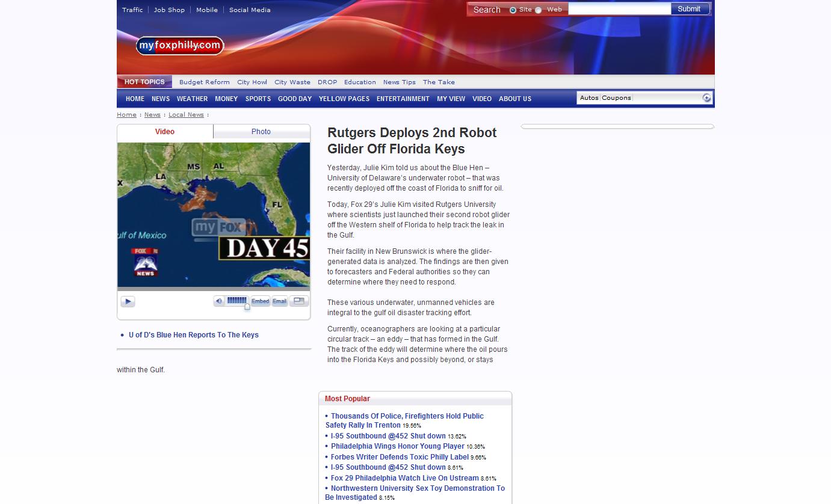Click the News breadcrumb link
The image size is (831, 504).
tap(152, 114)
